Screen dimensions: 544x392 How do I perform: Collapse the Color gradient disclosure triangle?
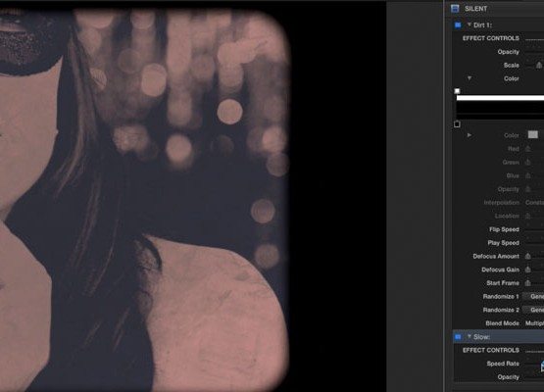[470, 78]
